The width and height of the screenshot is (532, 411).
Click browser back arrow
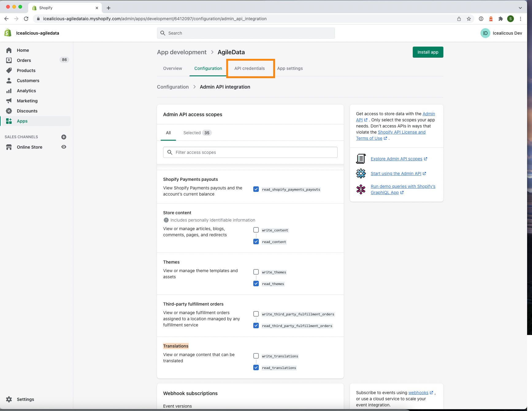[x=6, y=19]
